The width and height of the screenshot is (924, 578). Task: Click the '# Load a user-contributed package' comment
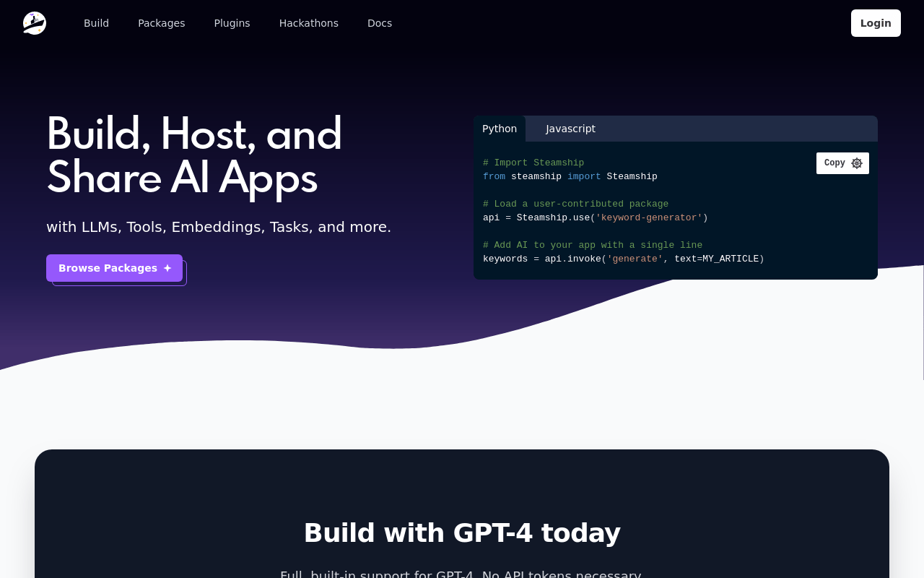pos(575,204)
